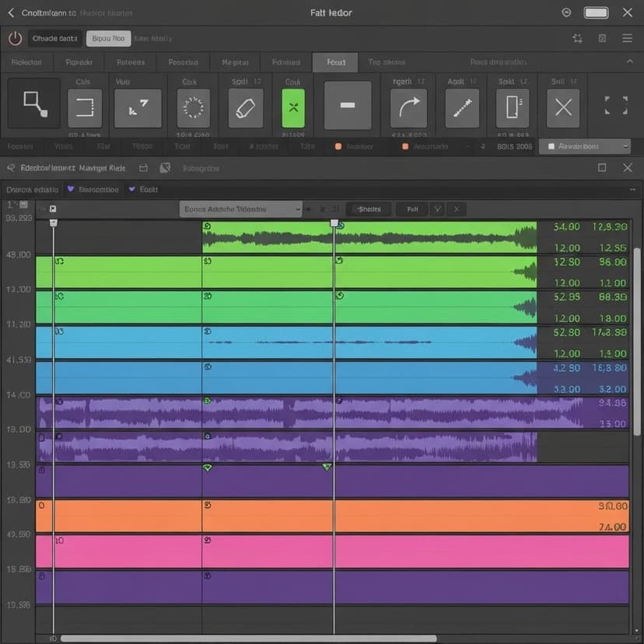Collapse the ribbon using the chevron arrow
The width and height of the screenshot is (644, 644).
tap(629, 61)
